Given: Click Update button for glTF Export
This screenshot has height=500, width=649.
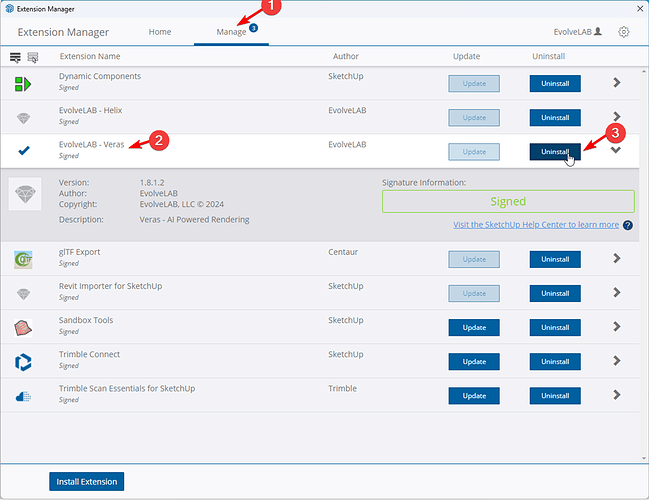Looking at the screenshot, I should (474, 260).
